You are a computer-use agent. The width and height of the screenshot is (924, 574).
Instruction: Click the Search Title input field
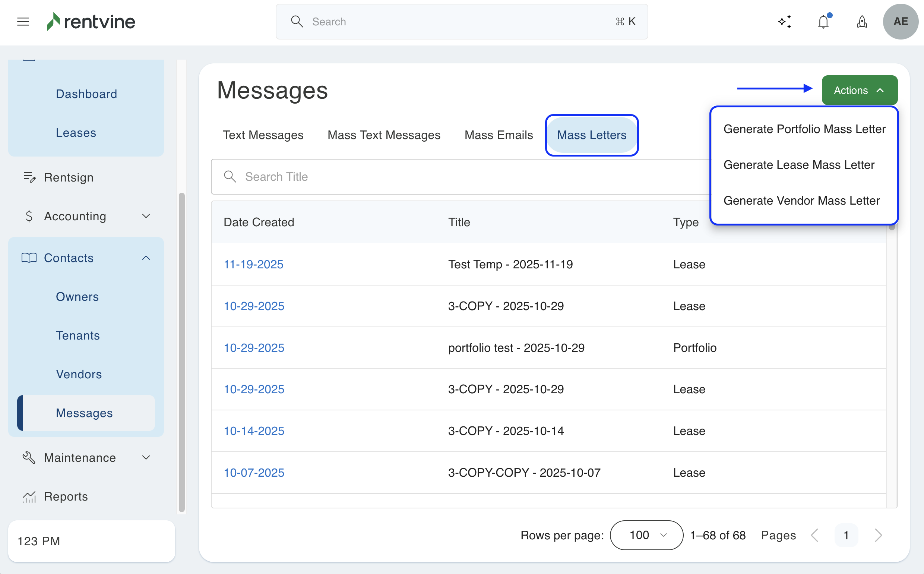coord(455,177)
